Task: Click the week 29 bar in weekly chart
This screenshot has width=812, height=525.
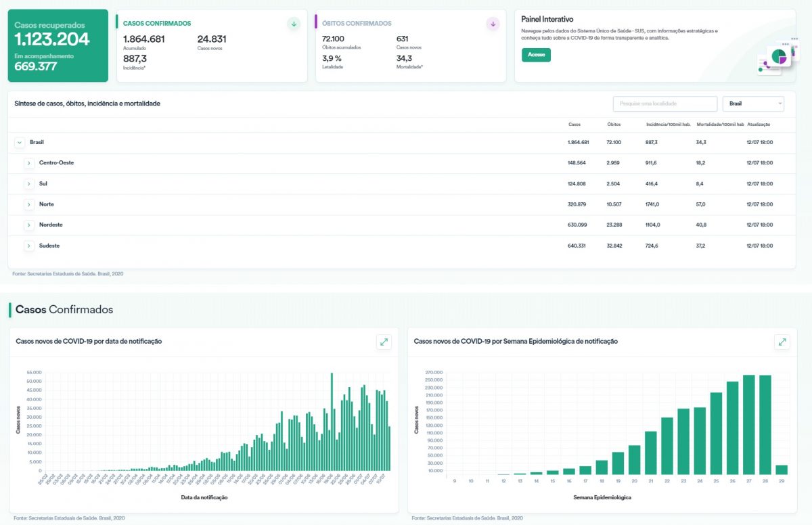Action: (782, 470)
